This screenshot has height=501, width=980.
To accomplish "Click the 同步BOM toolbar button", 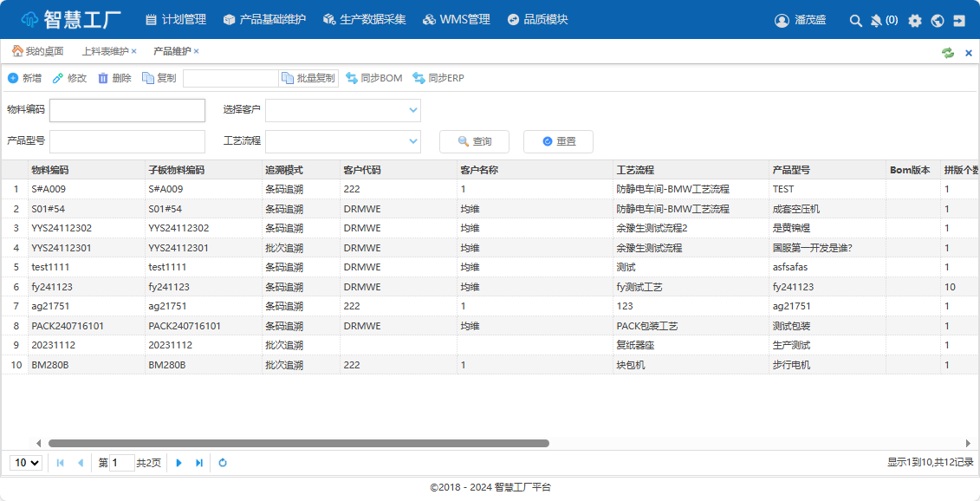I will coord(374,78).
